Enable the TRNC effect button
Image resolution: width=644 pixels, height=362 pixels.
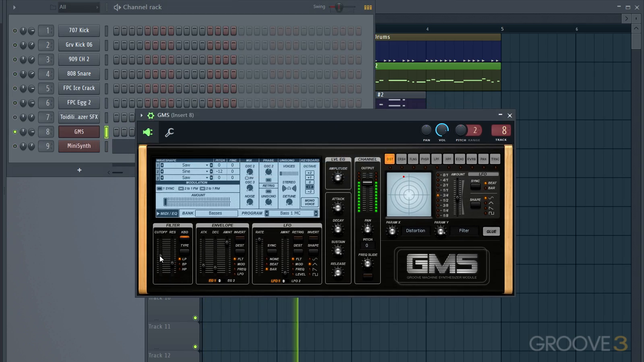click(x=495, y=159)
